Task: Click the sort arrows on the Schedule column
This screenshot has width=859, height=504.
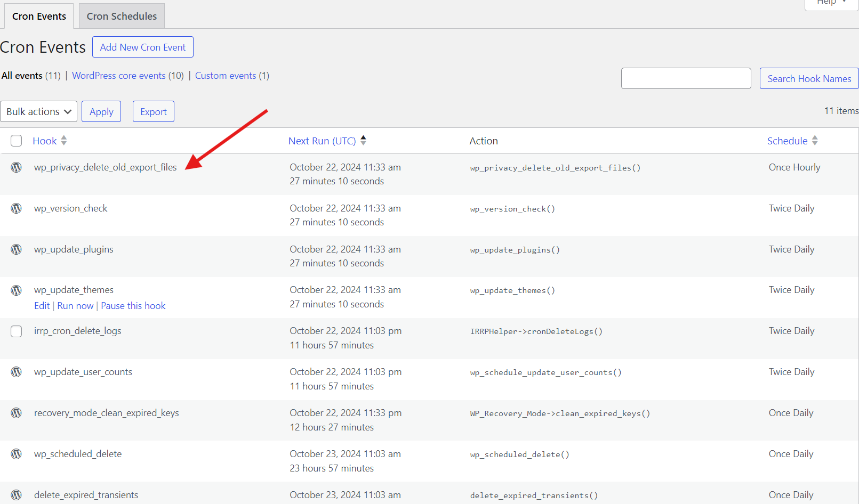Action: tap(814, 140)
